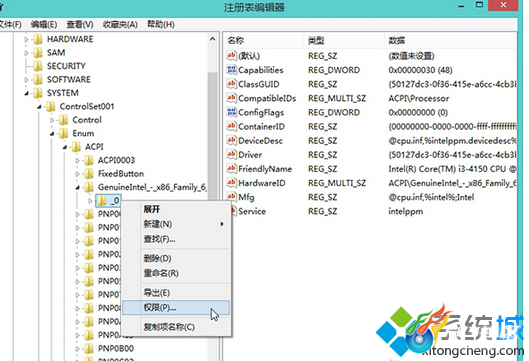Click the icon beside FriendlyName
This screenshot has height=361, width=529.
click(231, 169)
